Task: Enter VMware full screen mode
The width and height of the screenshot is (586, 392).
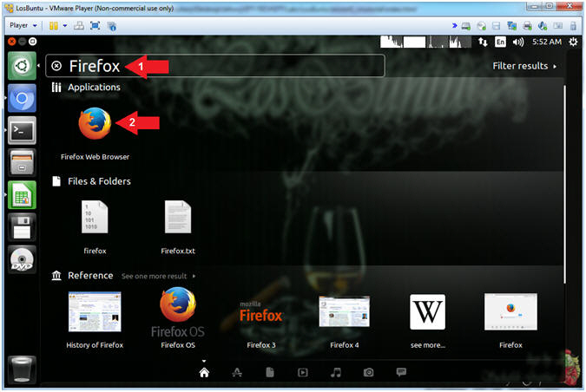Action: pos(95,26)
